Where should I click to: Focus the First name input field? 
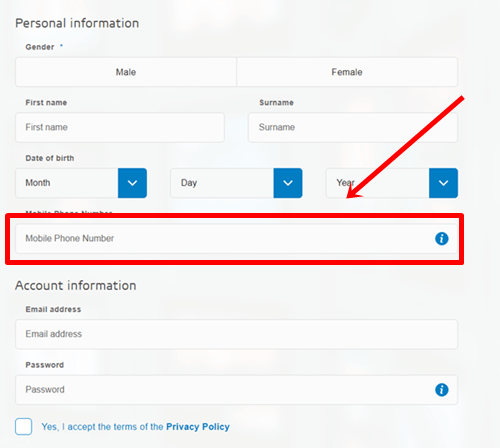[x=120, y=127]
